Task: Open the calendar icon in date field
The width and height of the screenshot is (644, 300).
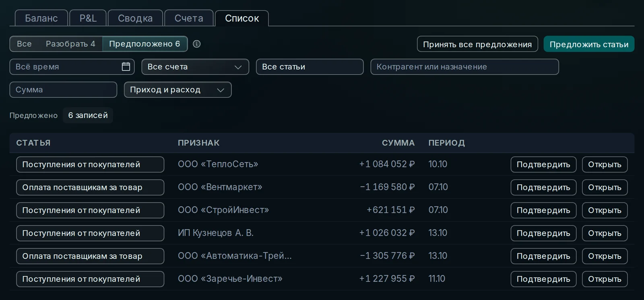Action: click(x=126, y=67)
